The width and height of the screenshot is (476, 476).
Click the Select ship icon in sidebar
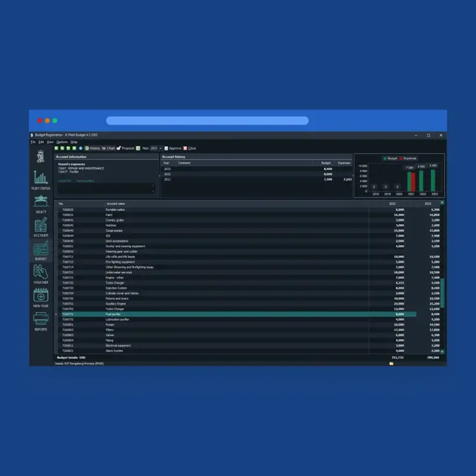coord(41,202)
